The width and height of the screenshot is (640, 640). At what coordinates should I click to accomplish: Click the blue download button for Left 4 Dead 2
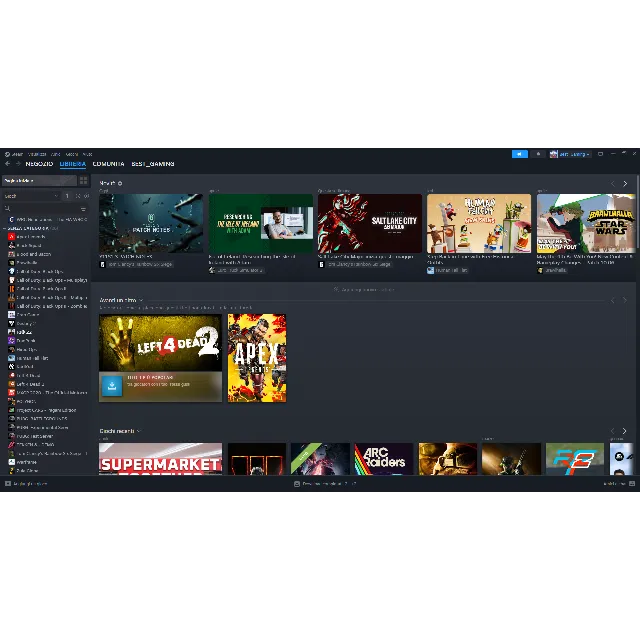[x=112, y=386]
